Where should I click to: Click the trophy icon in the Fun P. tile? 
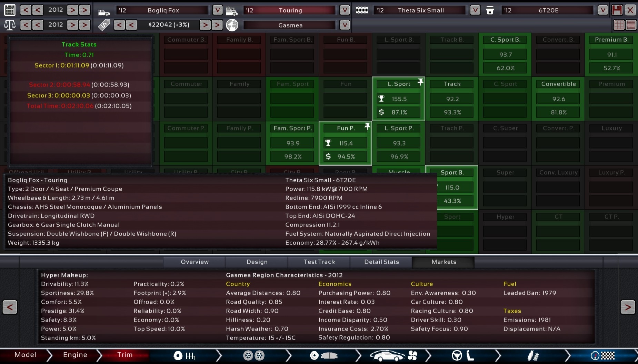[x=328, y=143]
